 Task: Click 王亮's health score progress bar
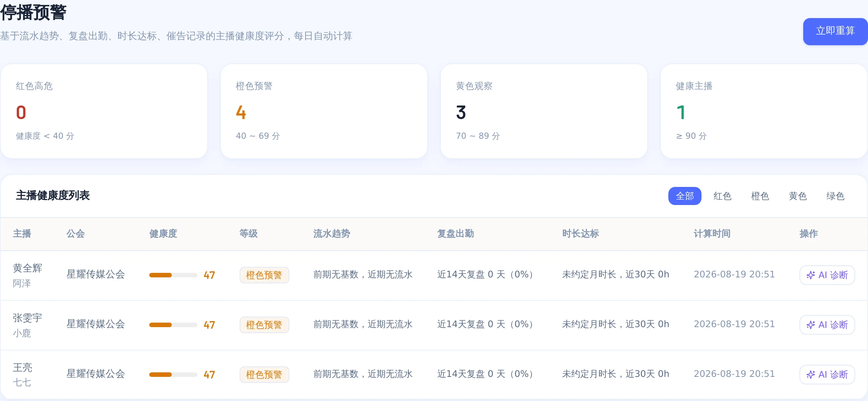[x=173, y=375]
